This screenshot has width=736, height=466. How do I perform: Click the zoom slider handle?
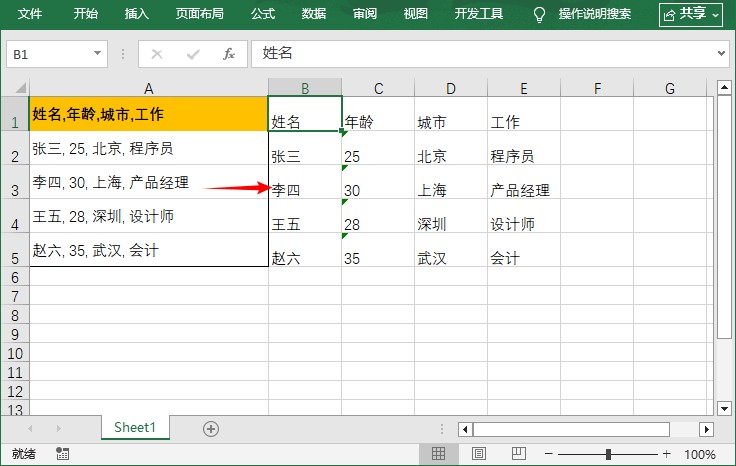[608, 454]
